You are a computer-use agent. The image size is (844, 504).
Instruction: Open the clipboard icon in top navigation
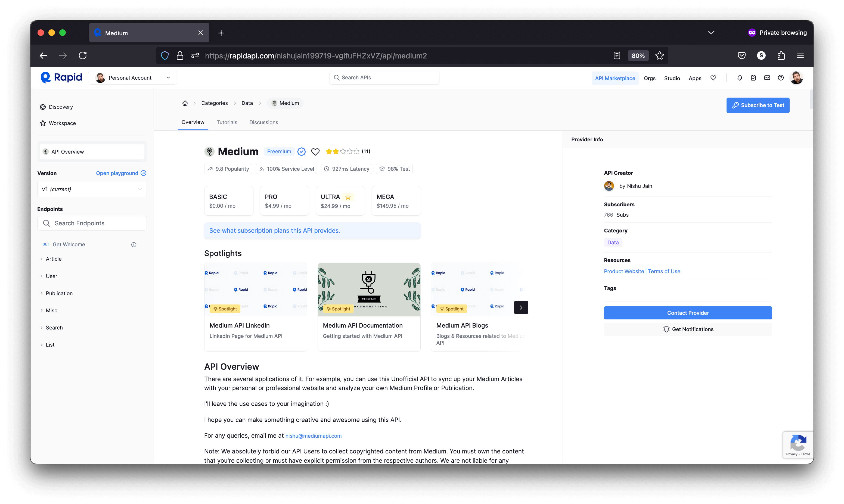click(753, 78)
